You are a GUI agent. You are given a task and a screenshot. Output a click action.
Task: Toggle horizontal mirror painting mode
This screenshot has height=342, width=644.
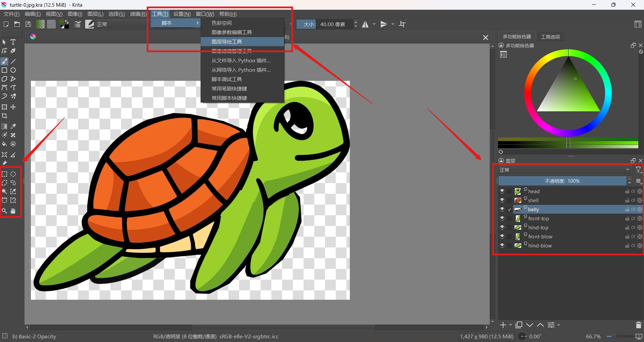tap(365, 24)
